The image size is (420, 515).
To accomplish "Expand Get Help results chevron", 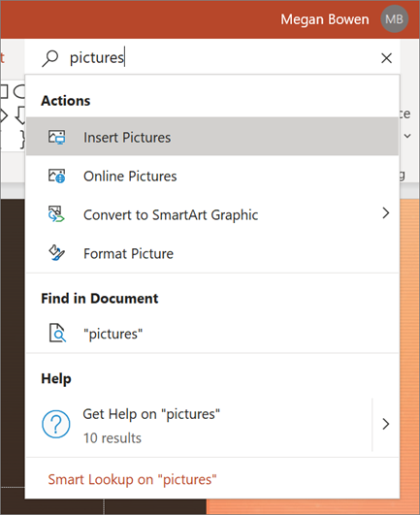I will (x=386, y=424).
